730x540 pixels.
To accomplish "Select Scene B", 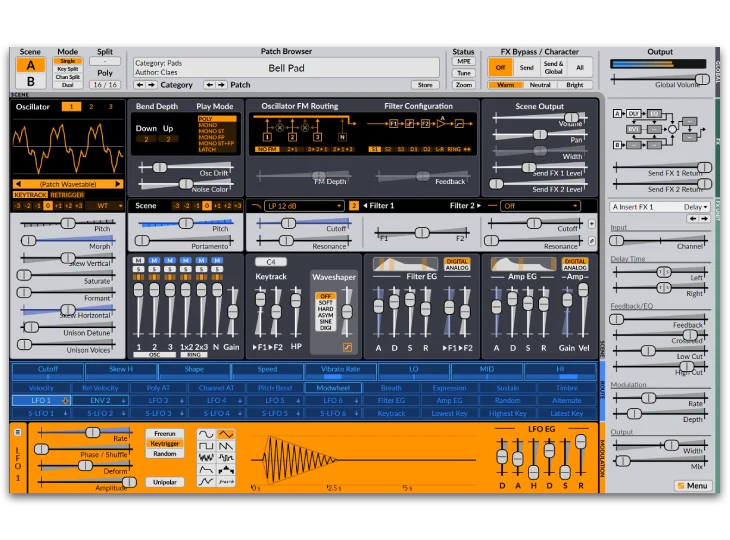I will (x=30, y=81).
